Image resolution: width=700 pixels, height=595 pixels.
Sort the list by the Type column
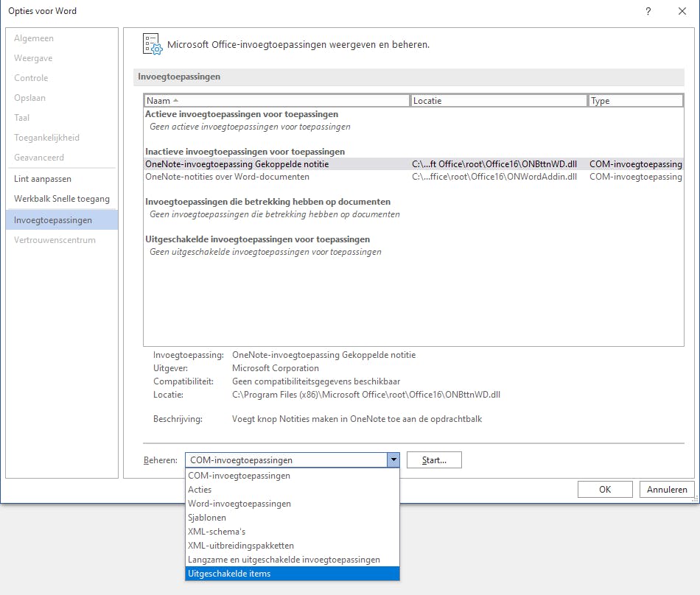tap(636, 101)
